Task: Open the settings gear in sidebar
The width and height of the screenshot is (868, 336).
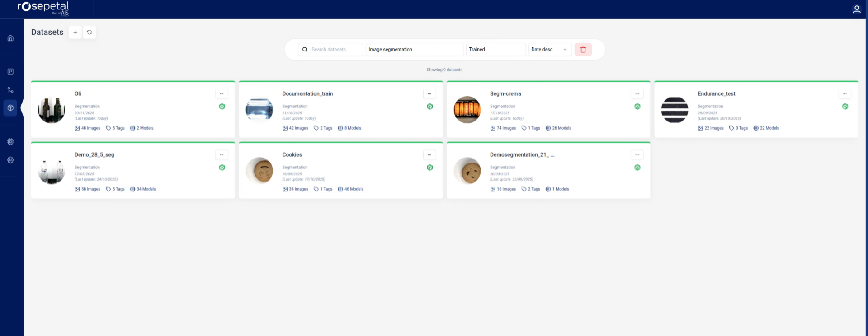Action: [10, 160]
